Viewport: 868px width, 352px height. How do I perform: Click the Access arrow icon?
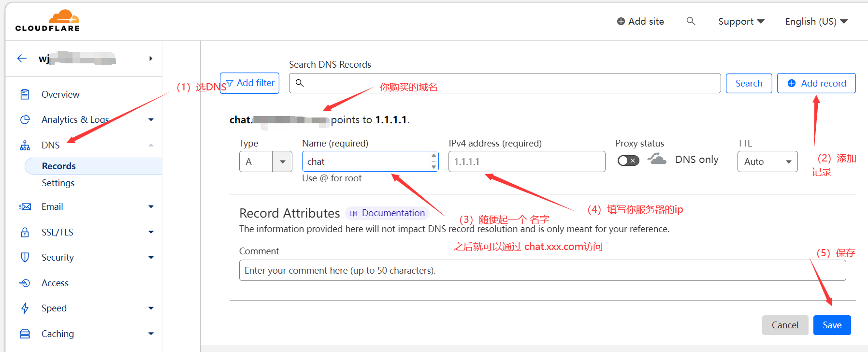tap(25, 283)
